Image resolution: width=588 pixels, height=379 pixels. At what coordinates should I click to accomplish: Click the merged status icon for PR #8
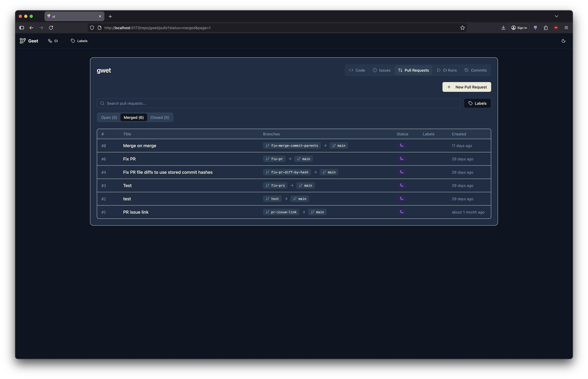[402, 145]
